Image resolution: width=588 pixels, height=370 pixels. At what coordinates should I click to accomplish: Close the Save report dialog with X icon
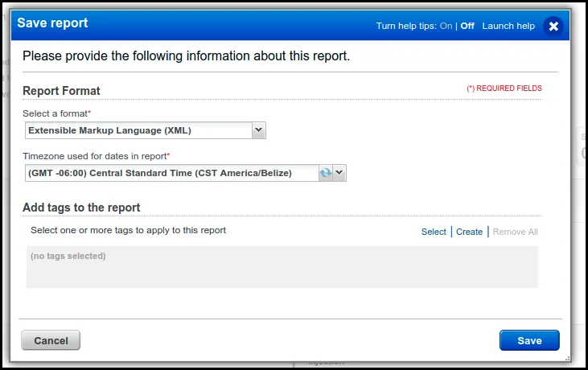click(x=553, y=27)
